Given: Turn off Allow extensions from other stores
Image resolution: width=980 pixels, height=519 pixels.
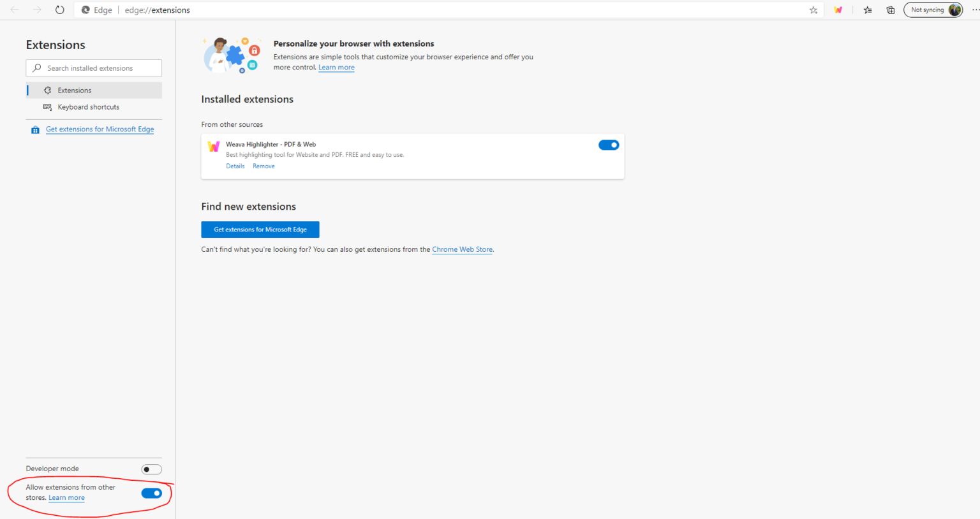Looking at the screenshot, I should click(151, 493).
